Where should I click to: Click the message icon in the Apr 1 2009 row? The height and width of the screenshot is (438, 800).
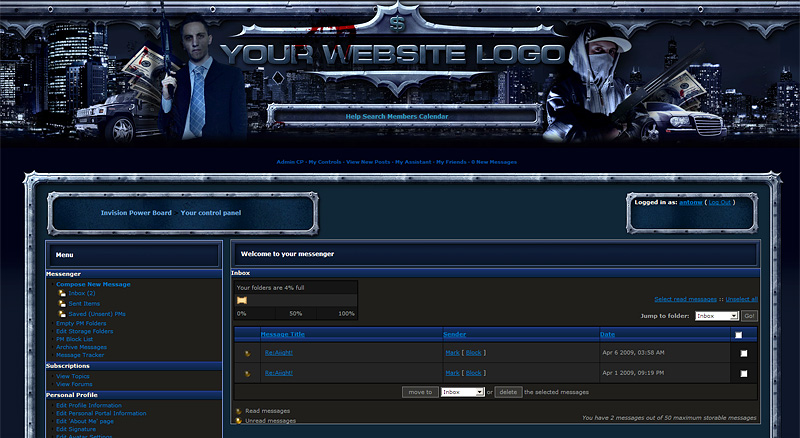[x=247, y=374]
